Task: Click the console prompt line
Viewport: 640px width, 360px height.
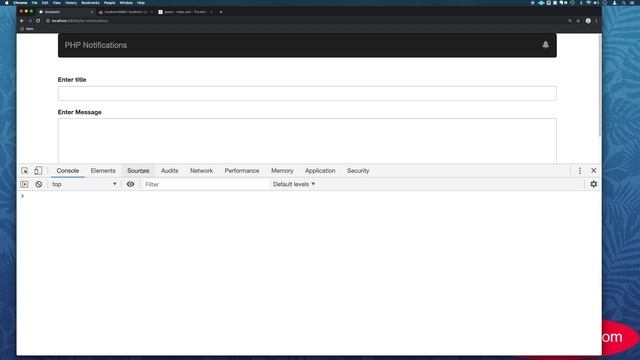Action: click(x=309, y=196)
